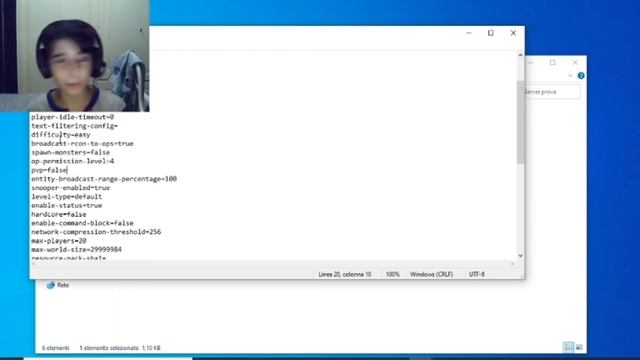Image resolution: width=640 pixels, height=360 pixels.
Task: Click the "snooper-enabled=true" line
Action: [71, 188]
